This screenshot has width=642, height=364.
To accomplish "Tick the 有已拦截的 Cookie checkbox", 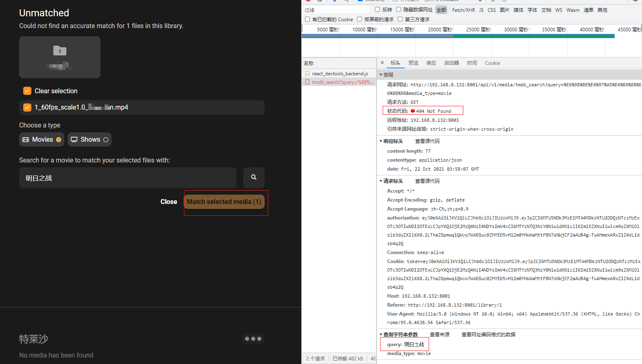I will tap(307, 19).
